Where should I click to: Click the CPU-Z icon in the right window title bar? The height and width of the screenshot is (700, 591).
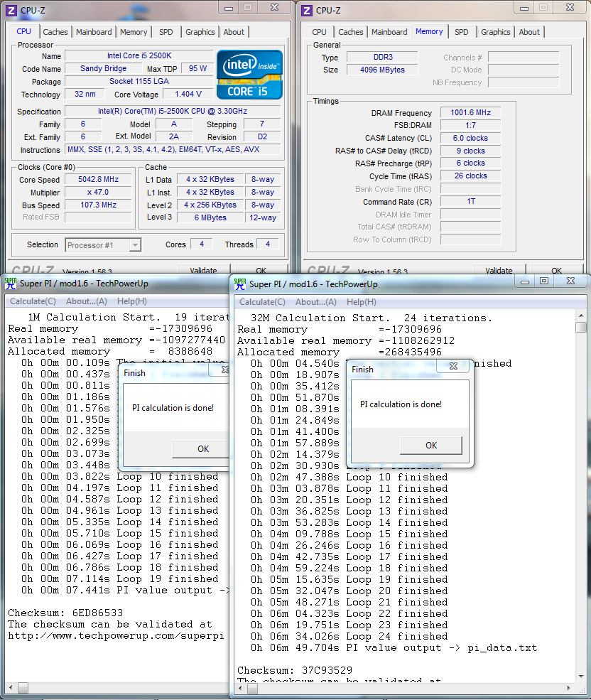[x=307, y=10]
